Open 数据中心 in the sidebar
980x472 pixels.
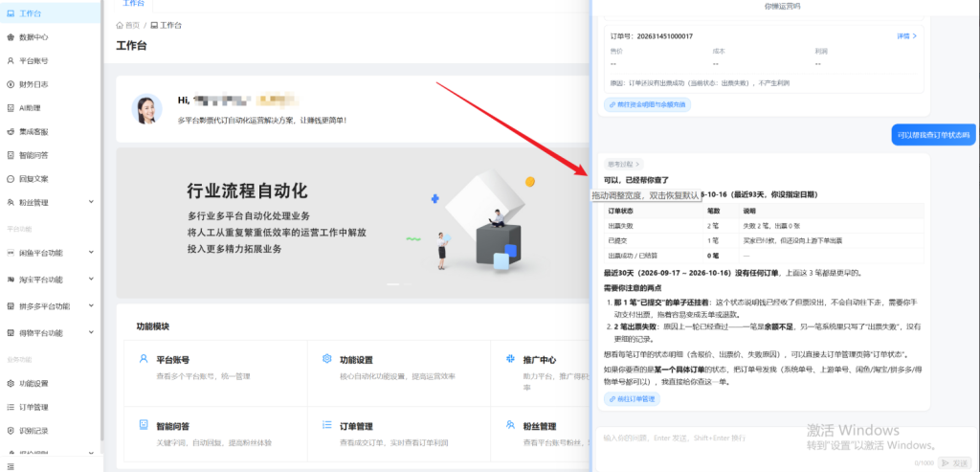(x=33, y=37)
